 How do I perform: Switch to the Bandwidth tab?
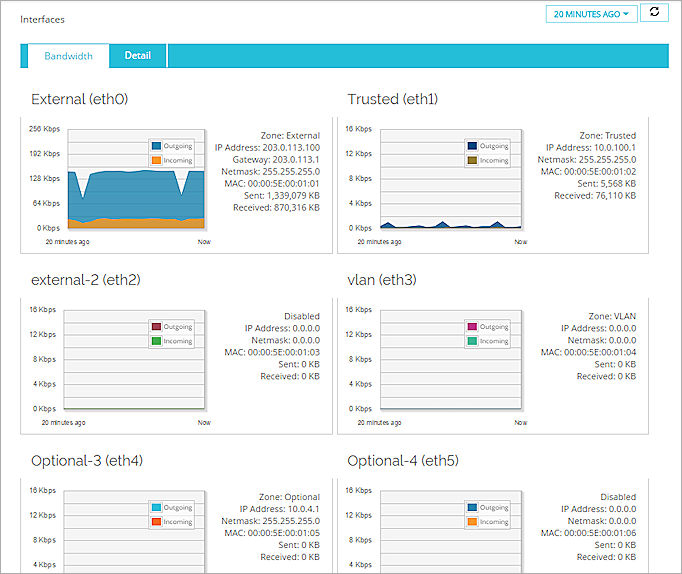68,56
